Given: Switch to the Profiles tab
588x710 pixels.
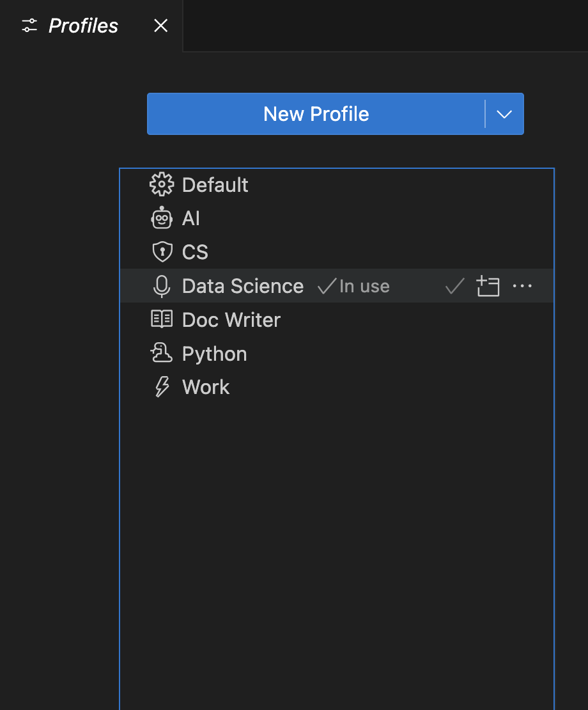Looking at the screenshot, I should 82,26.
